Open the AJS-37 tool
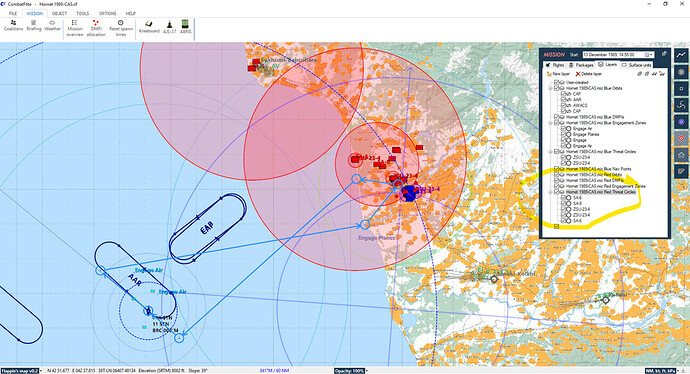The height and width of the screenshot is (374, 690). click(x=169, y=26)
